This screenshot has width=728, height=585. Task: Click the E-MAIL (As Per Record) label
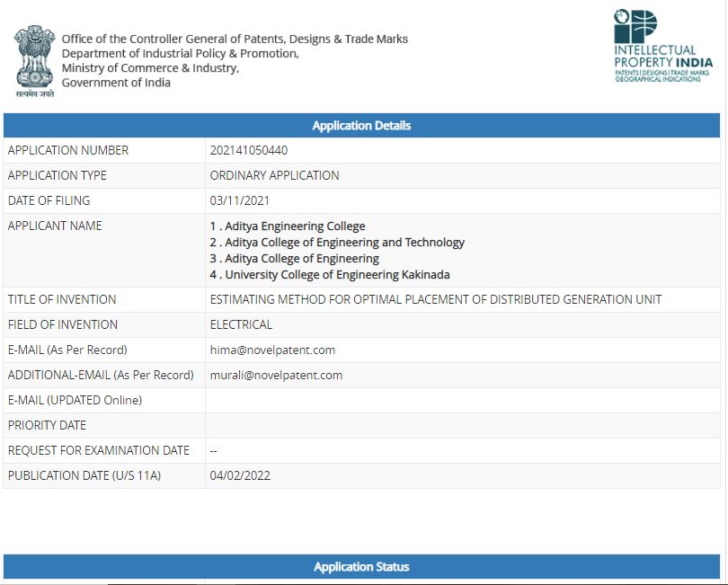point(67,350)
